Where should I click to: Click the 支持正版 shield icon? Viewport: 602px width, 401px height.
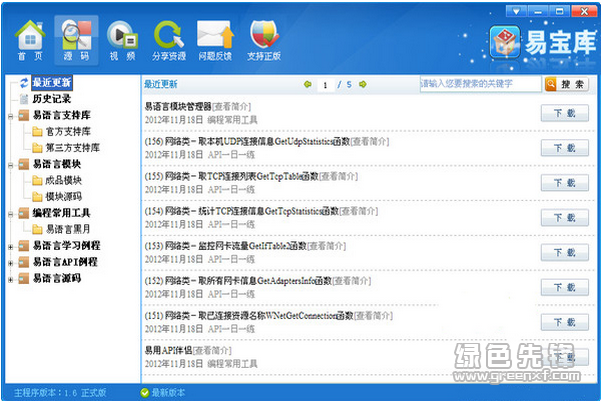264,40
